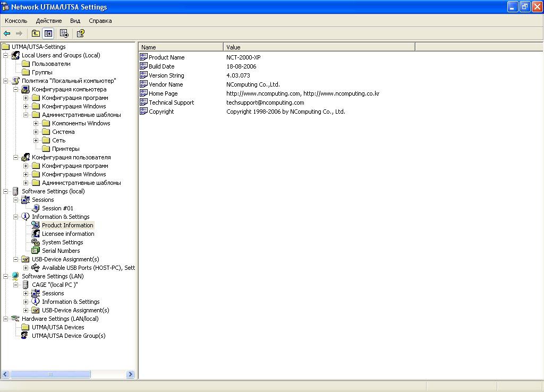Viewport: 544px width, 392px height.
Task: Click the Product Information tree icon
Action: click(36, 226)
